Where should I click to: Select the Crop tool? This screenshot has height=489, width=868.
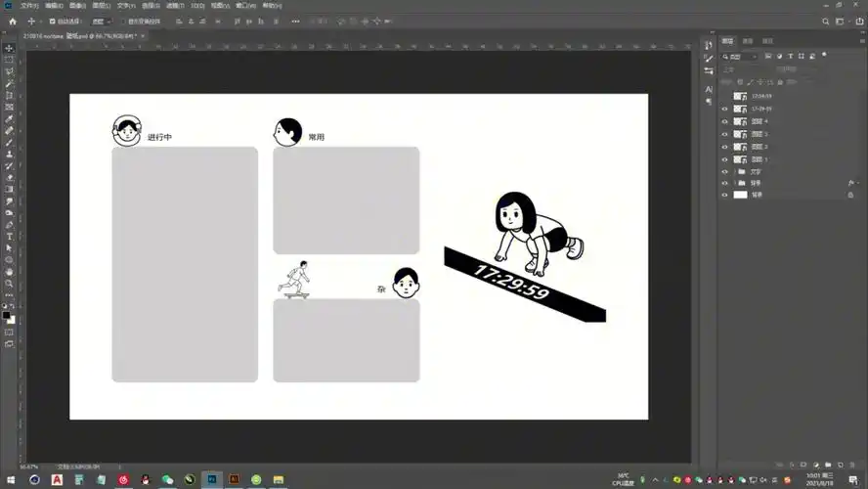[x=10, y=95]
